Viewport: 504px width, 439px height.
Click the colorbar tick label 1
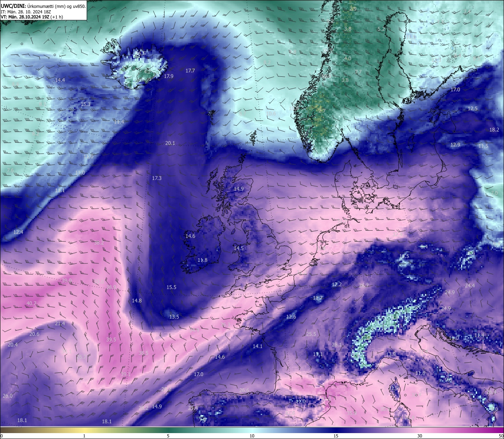point(84,436)
